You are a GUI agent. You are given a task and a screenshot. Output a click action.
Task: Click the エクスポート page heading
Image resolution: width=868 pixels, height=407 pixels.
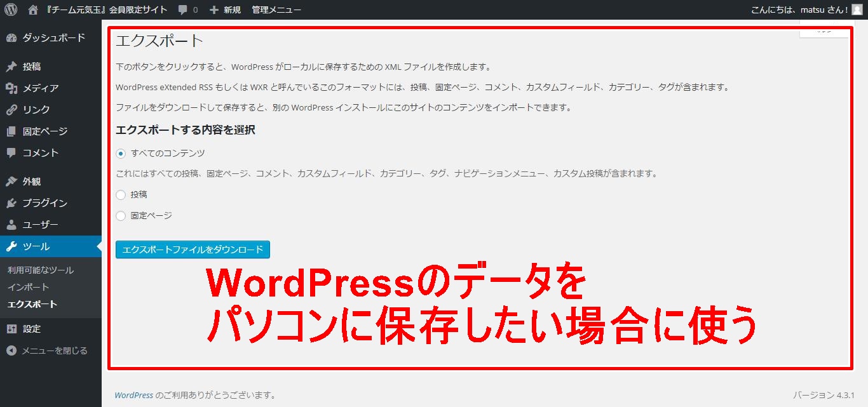tap(159, 41)
